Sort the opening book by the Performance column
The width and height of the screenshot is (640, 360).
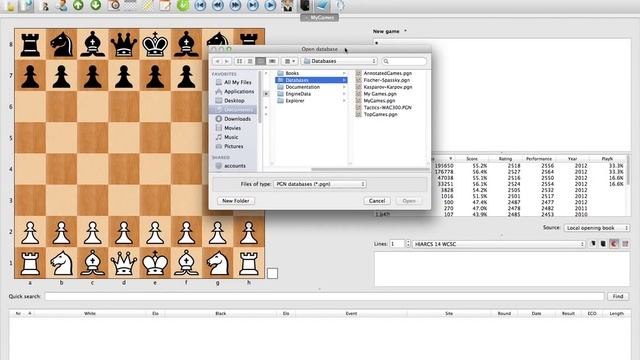539,158
